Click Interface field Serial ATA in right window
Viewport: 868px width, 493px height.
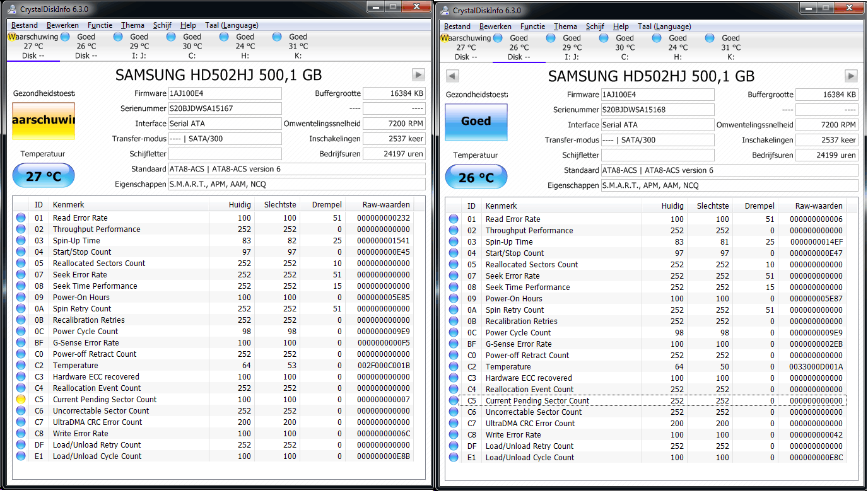(657, 125)
